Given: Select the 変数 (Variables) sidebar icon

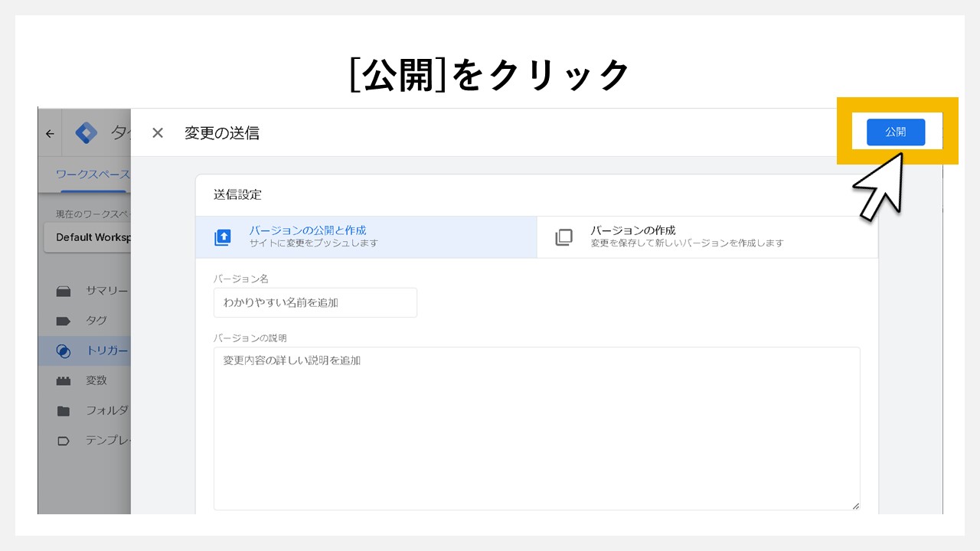Looking at the screenshot, I should coord(65,380).
